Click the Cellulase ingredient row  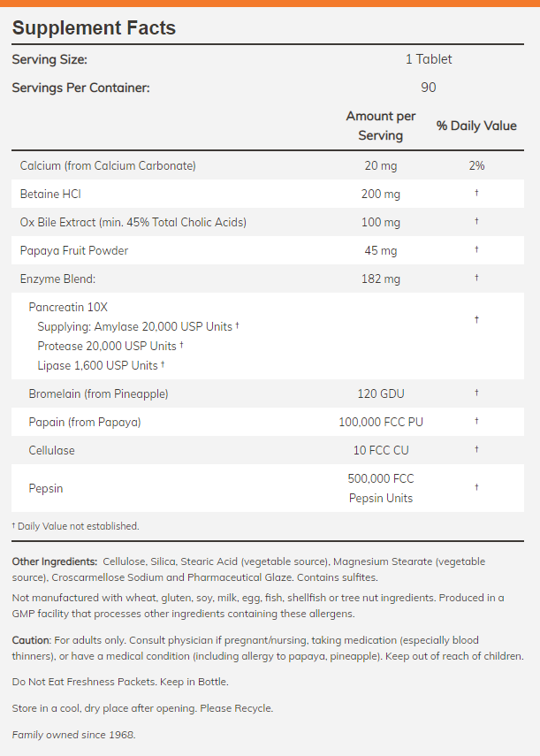(x=51, y=450)
